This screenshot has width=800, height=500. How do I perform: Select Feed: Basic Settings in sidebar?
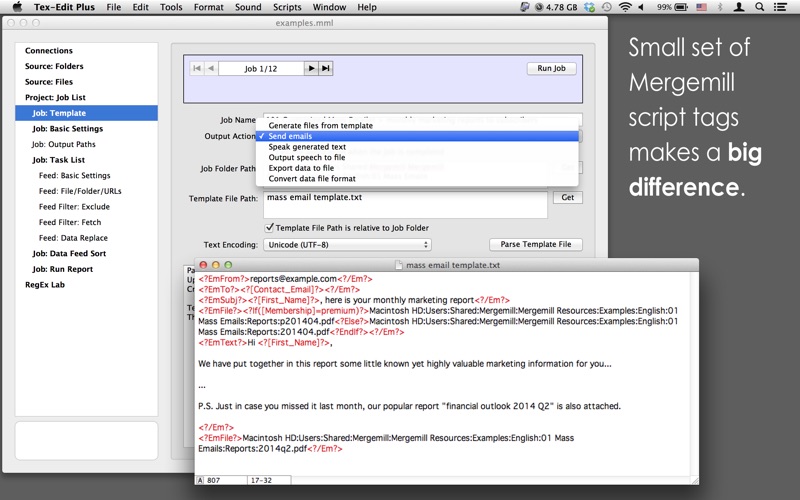click(x=74, y=176)
